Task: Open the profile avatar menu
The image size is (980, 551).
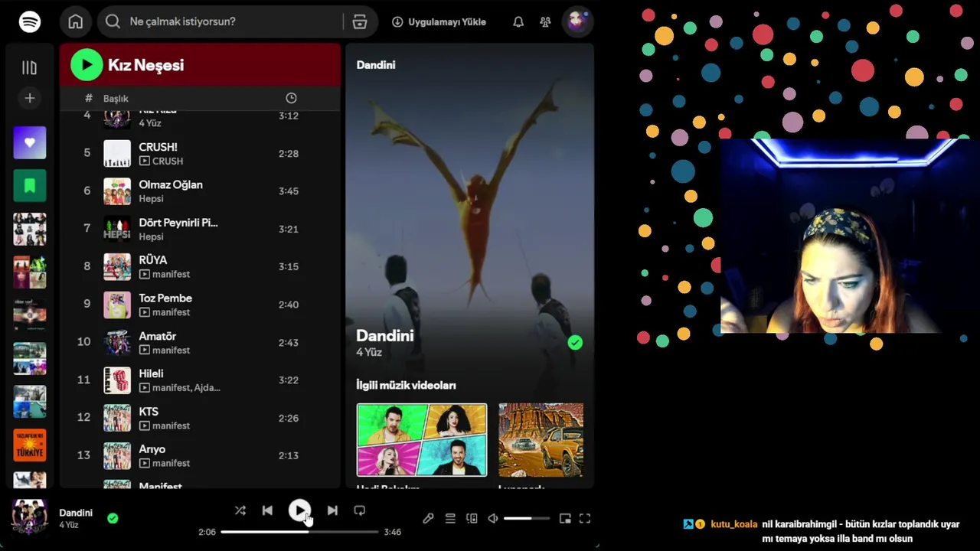Action: [577, 21]
